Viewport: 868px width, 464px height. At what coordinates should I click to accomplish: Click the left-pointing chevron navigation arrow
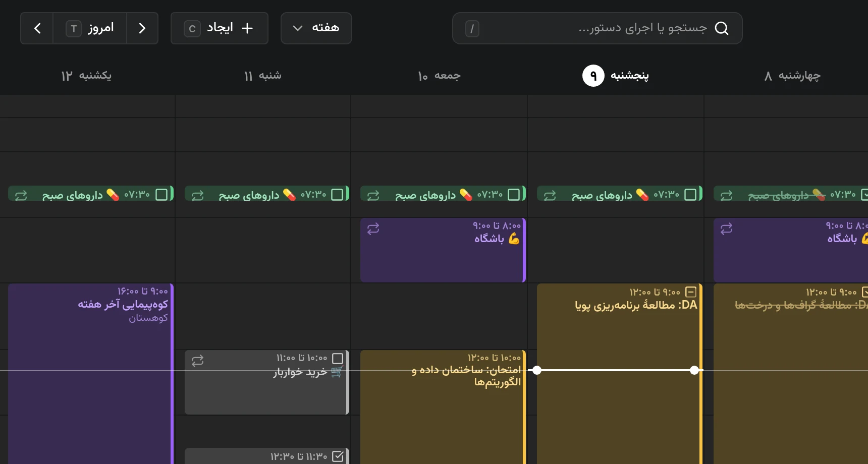click(37, 28)
